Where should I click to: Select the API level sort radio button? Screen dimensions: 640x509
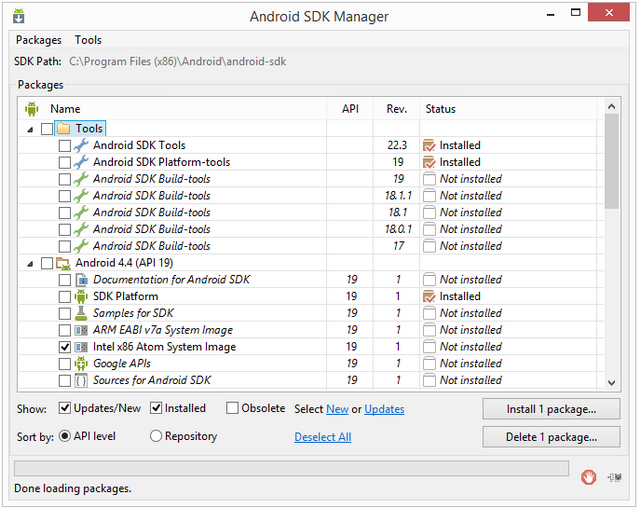64,436
